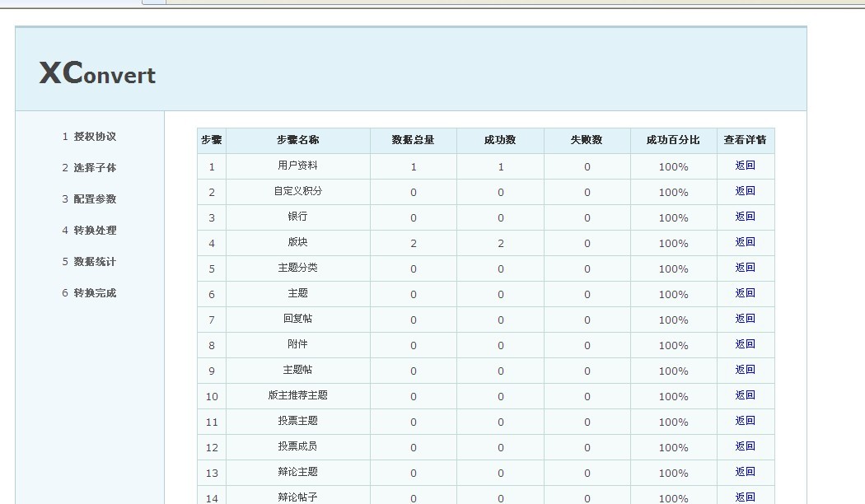This screenshot has height=504, width=865.
Task: Click the 步骤 column header
Action: point(212,141)
